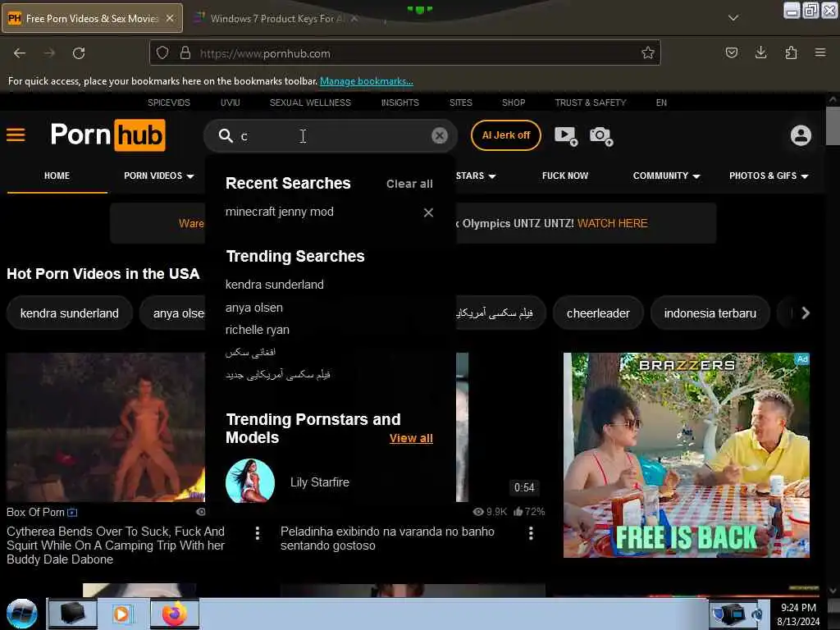
Task: Click the browser address bar
Action: click(407, 53)
